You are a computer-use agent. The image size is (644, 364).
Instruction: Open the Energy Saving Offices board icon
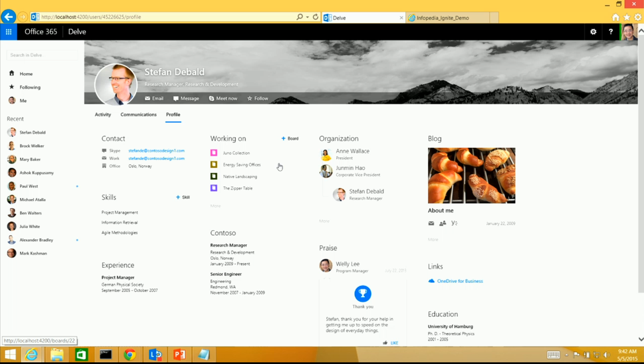click(214, 165)
